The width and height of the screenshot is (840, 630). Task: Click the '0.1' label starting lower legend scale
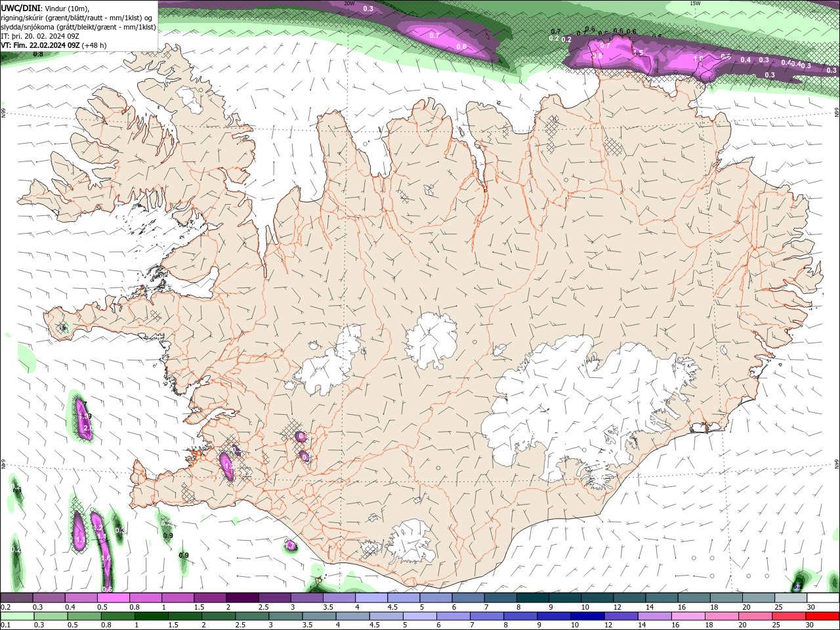click(x=5, y=625)
